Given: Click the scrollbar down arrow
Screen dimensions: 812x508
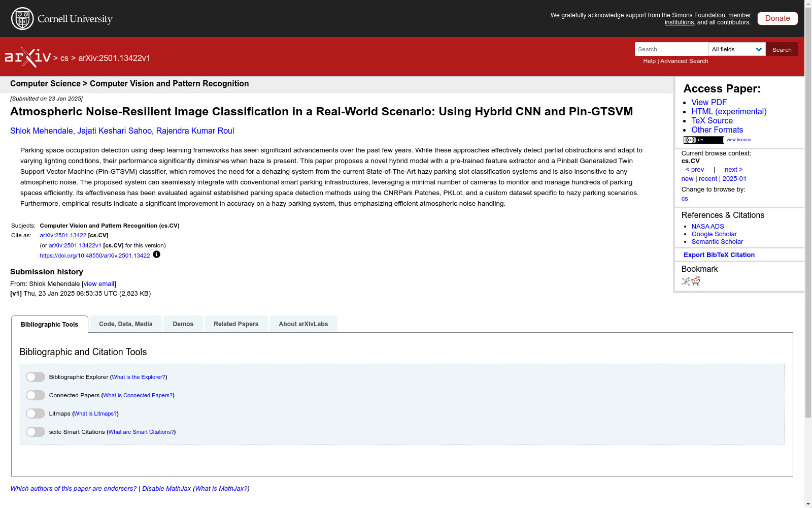Looking at the screenshot, I should click(808, 504).
